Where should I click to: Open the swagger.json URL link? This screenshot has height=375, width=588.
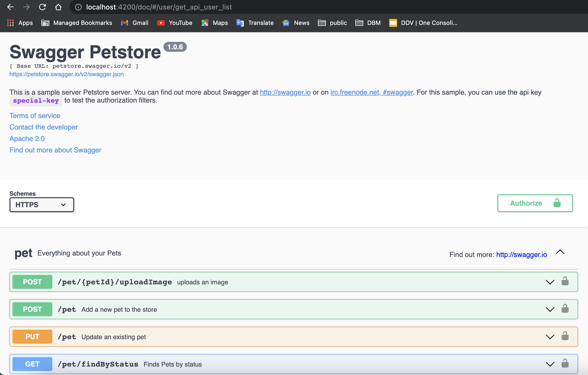pos(67,74)
